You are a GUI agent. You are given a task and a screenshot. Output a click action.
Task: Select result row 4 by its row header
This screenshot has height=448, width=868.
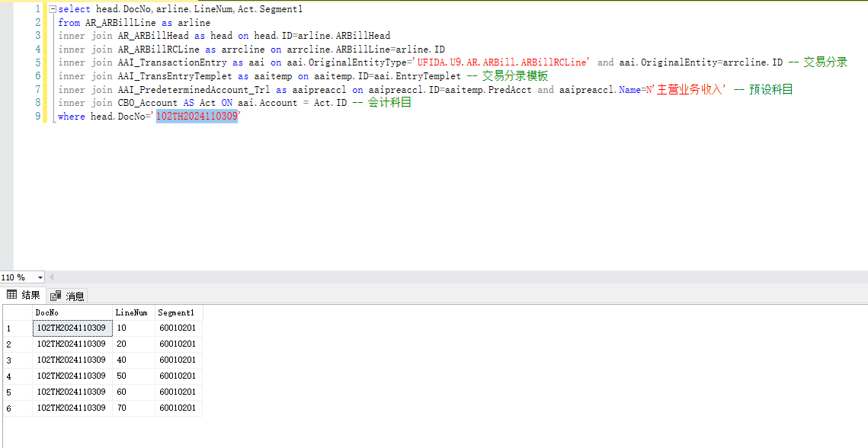click(x=17, y=376)
